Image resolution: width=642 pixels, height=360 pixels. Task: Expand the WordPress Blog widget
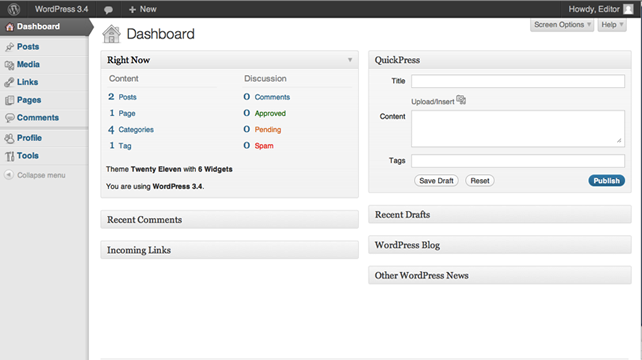point(500,245)
